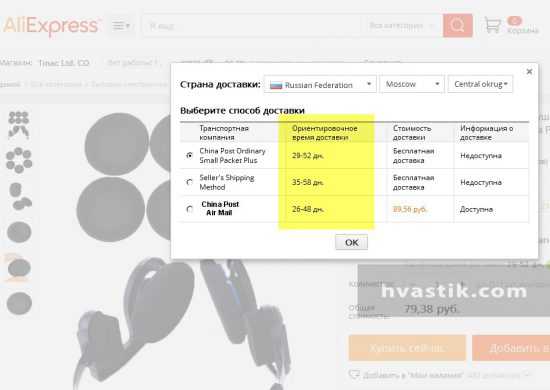
Task: Open the Russian Federation country dropdown
Action: 320,85
